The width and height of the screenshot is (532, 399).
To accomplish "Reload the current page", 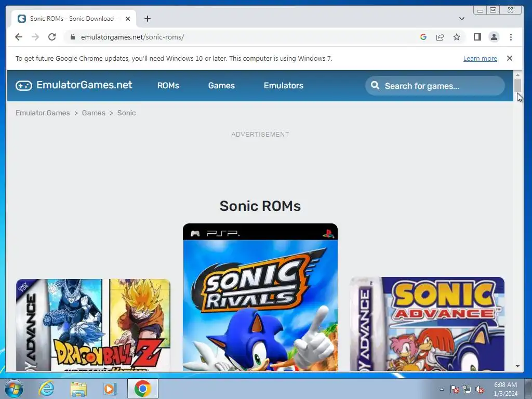I will coord(52,37).
